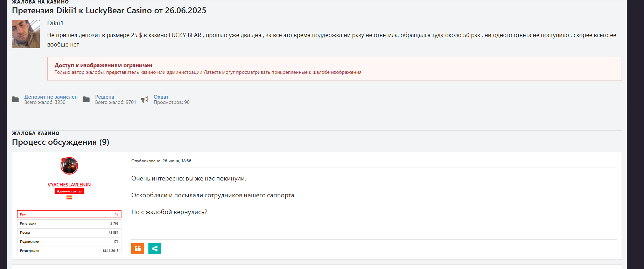Click the Охват link

161,97
